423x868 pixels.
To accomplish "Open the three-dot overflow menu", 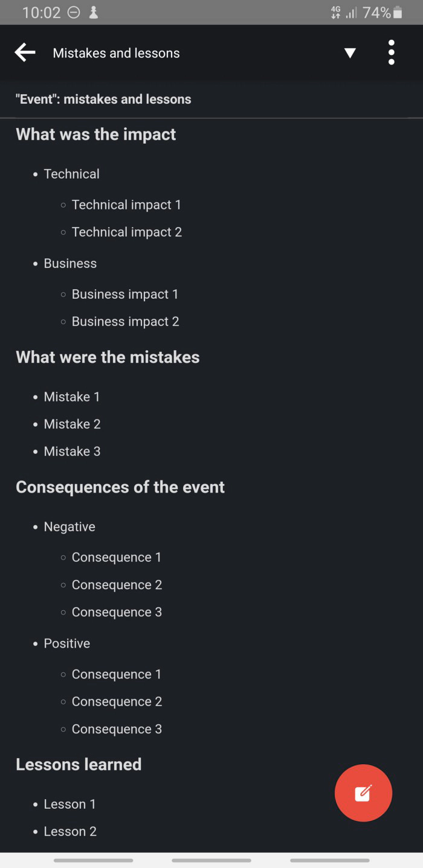I will tap(392, 53).
